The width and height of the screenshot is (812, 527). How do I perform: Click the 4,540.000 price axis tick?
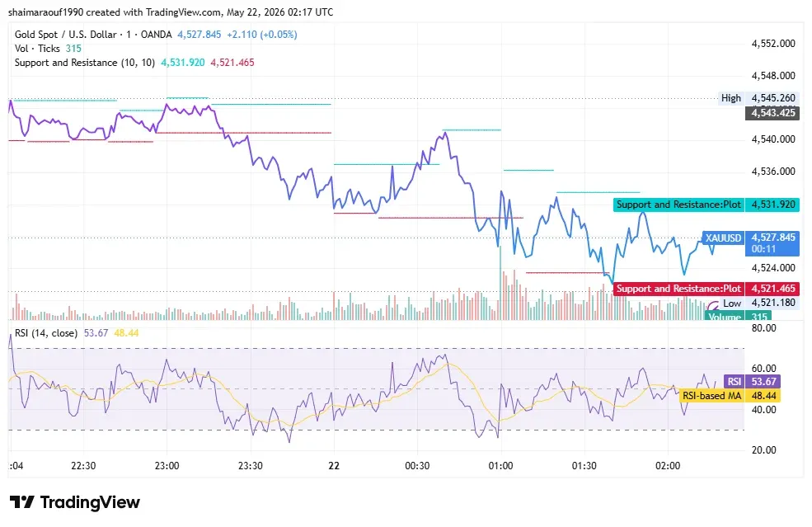(773, 139)
